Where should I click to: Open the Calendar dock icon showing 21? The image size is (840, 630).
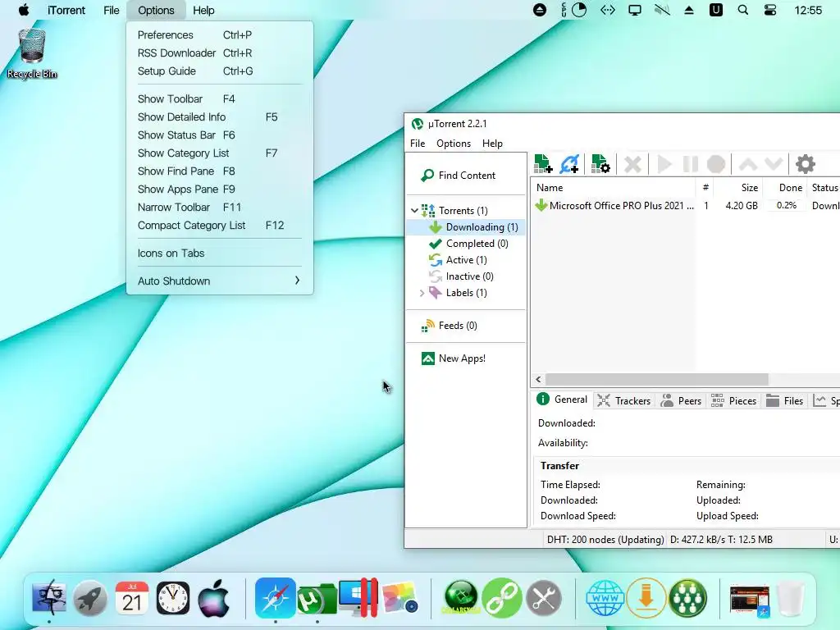(132, 598)
